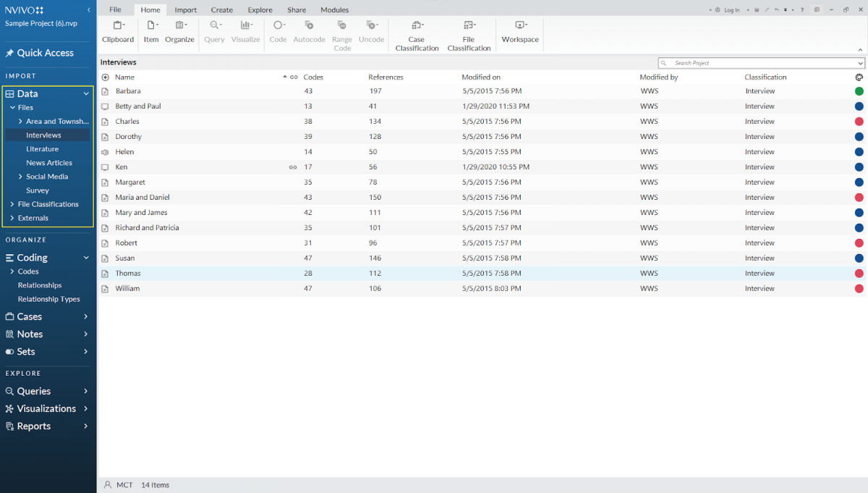Collapse the Data section in the sidebar
Image resolution: width=868 pixels, height=493 pixels.
coord(85,93)
